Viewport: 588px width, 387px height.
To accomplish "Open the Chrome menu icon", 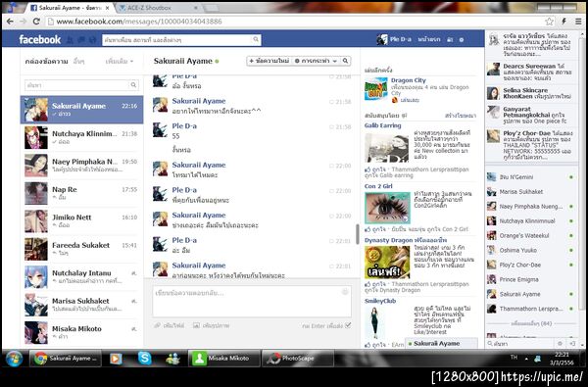I will point(578,22).
